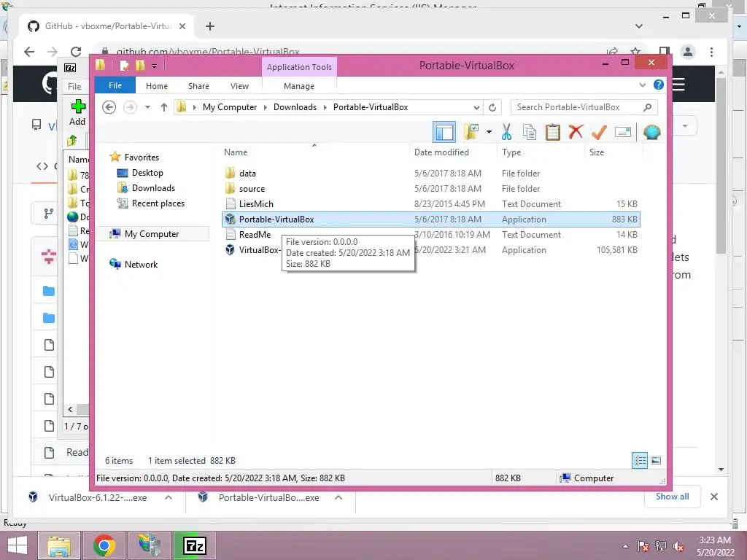Viewport: 747px width, 560px height.
Task: Toggle the preview pane layout icon
Action: click(444, 132)
